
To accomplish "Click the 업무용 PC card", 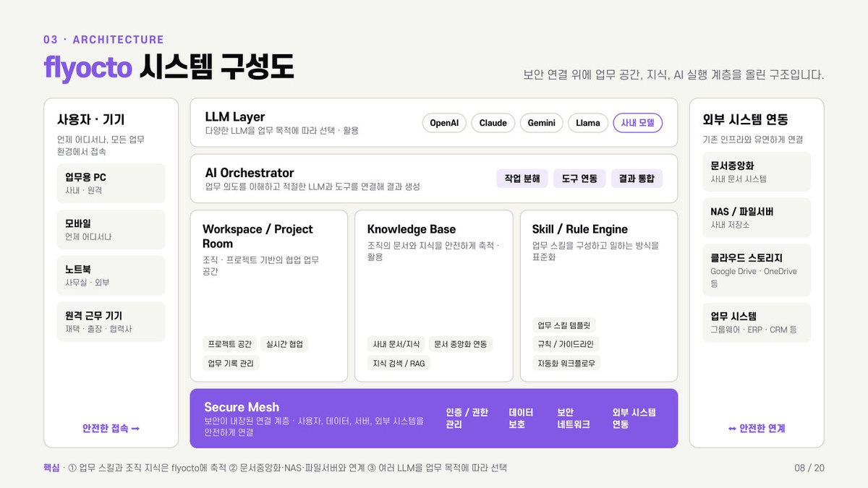I will click(x=111, y=183).
